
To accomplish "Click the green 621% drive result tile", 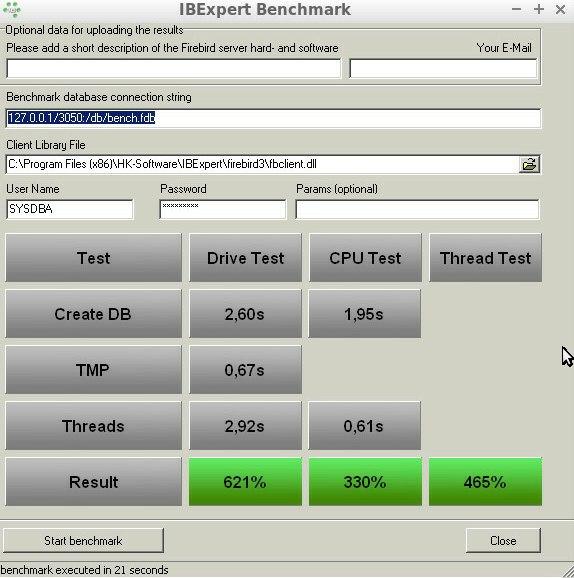I will pos(246,481).
